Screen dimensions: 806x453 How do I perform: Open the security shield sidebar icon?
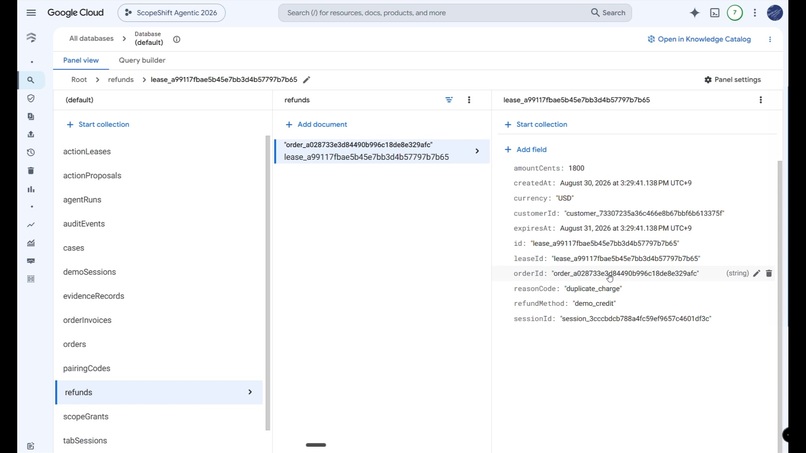(31, 98)
